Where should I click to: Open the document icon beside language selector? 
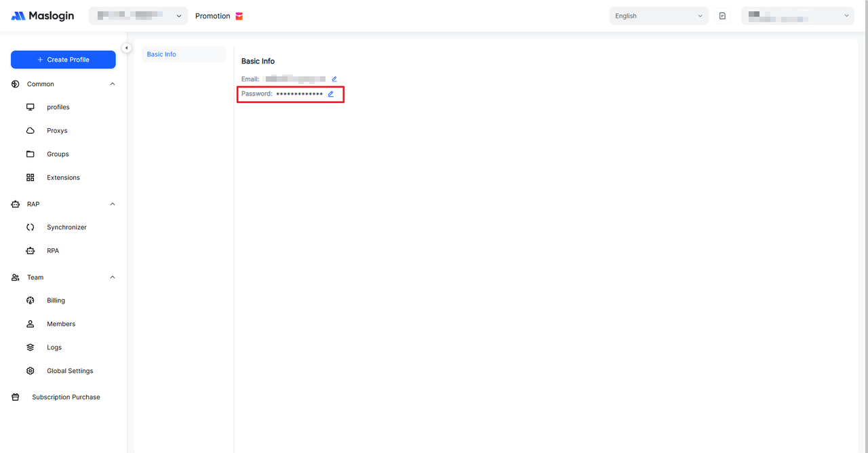[722, 16]
